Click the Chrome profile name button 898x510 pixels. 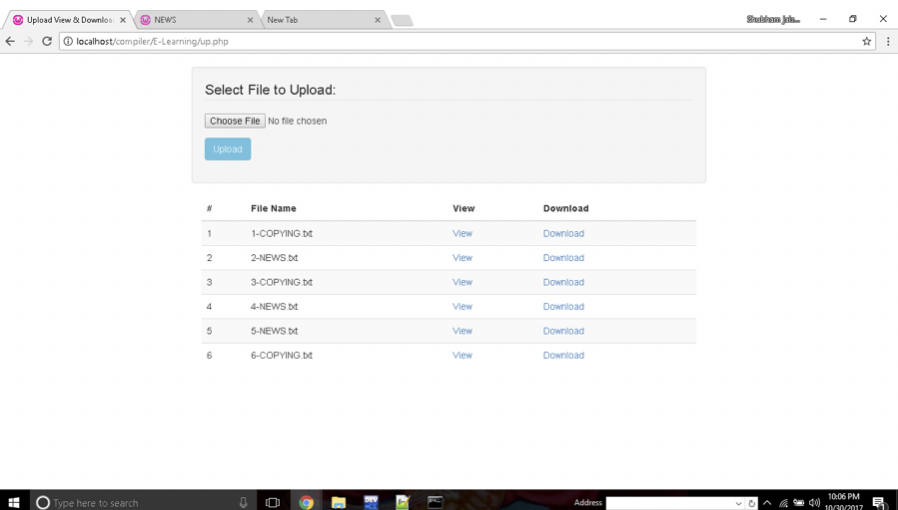[773, 19]
